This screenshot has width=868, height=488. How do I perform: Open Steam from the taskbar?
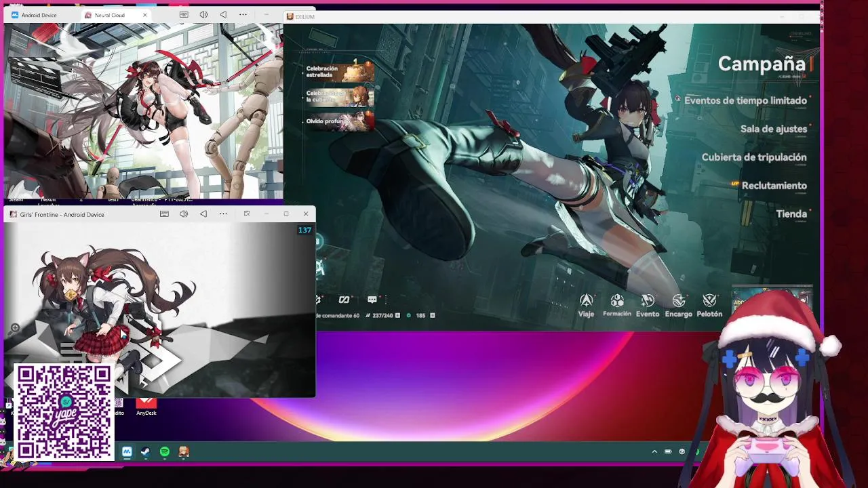click(x=145, y=451)
